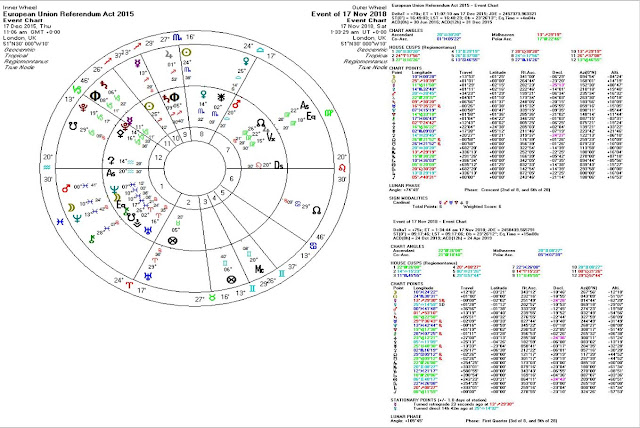Image resolution: width=640 pixels, height=428 pixels.
Task: Click the Mc midheaven marker
Action: point(260,269)
